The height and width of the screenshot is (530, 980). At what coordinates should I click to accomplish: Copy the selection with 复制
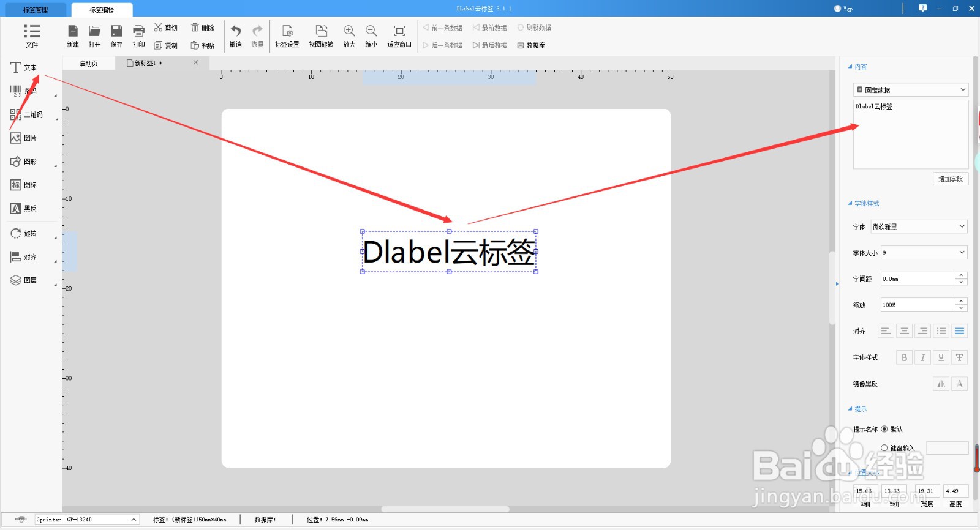(x=166, y=45)
